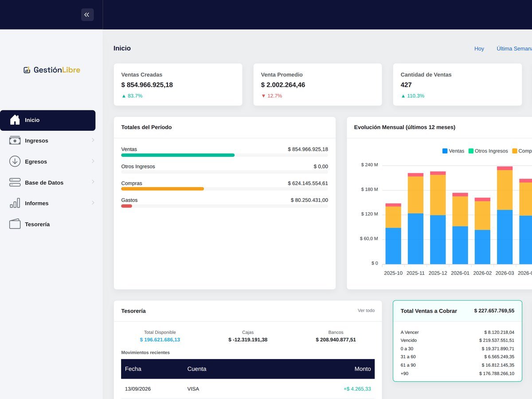Click the Ventas Creadas card
This screenshot has width=532, height=399.
click(x=178, y=85)
